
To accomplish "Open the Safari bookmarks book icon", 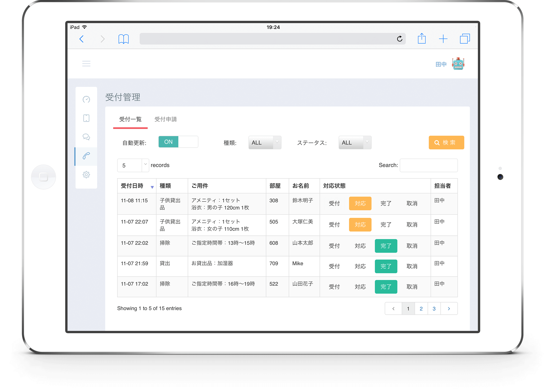I will (x=123, y=39).
